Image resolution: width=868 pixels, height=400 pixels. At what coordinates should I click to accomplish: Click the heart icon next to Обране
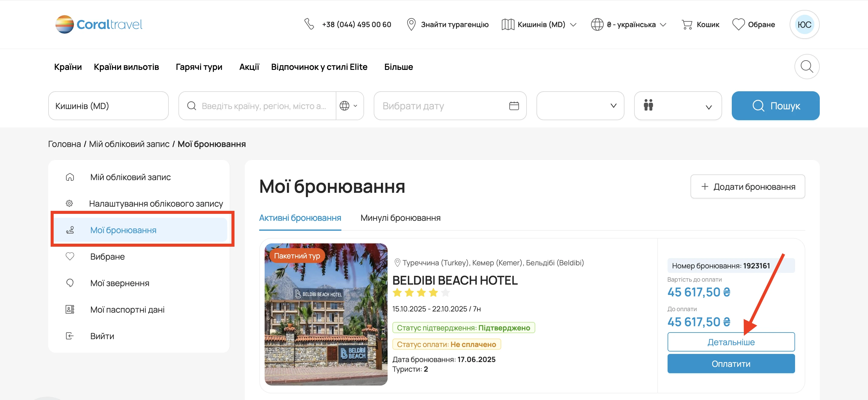click(x=738, y=24)
